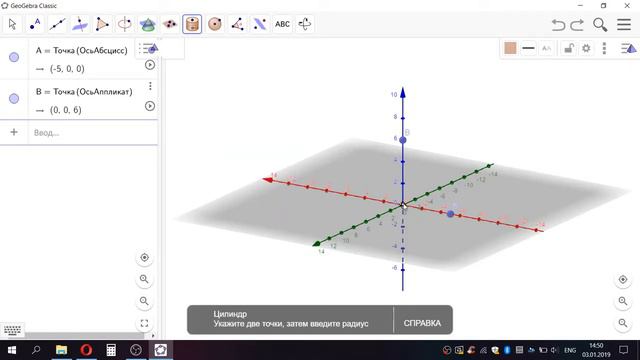Open graphics settings gear
The image size is (640, 360).
click(x=587, y=49)
